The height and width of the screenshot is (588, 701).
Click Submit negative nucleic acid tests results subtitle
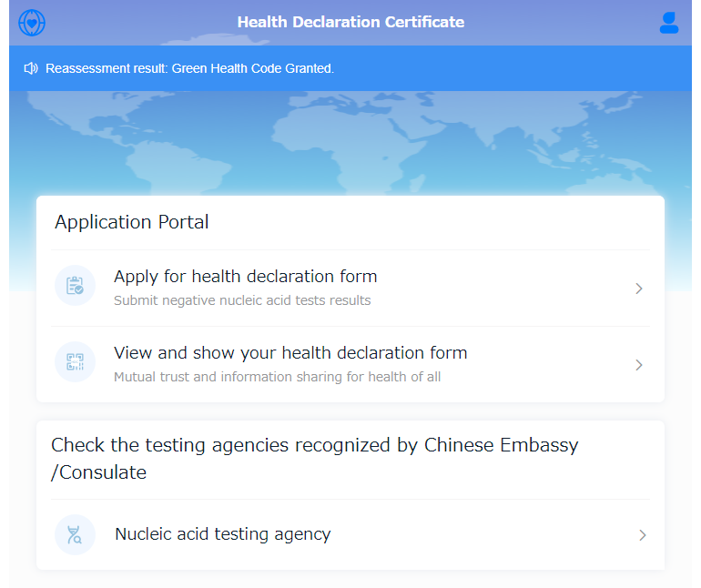[x=242, y=300]
